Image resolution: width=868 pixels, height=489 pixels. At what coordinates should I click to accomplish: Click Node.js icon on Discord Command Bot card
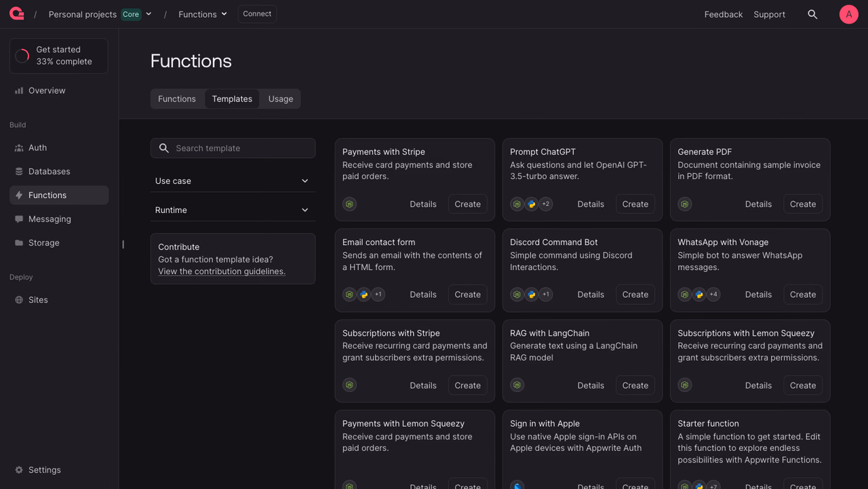517,294
